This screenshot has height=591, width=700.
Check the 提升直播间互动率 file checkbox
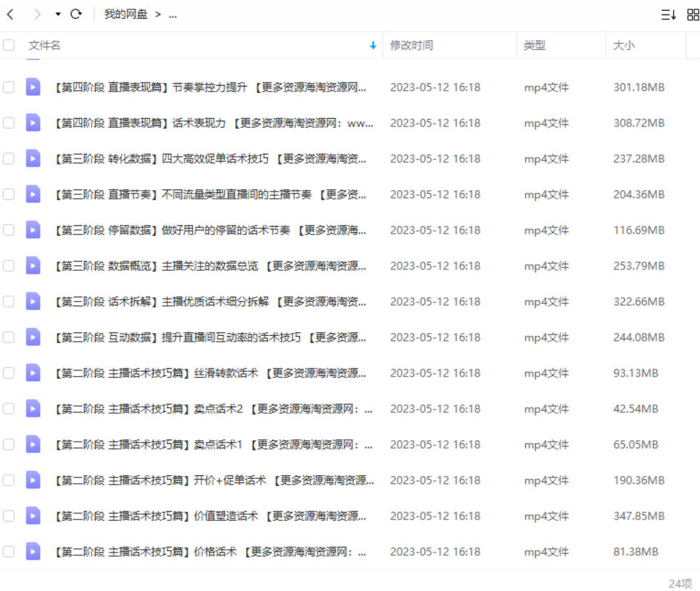click(x=9, y=337)
